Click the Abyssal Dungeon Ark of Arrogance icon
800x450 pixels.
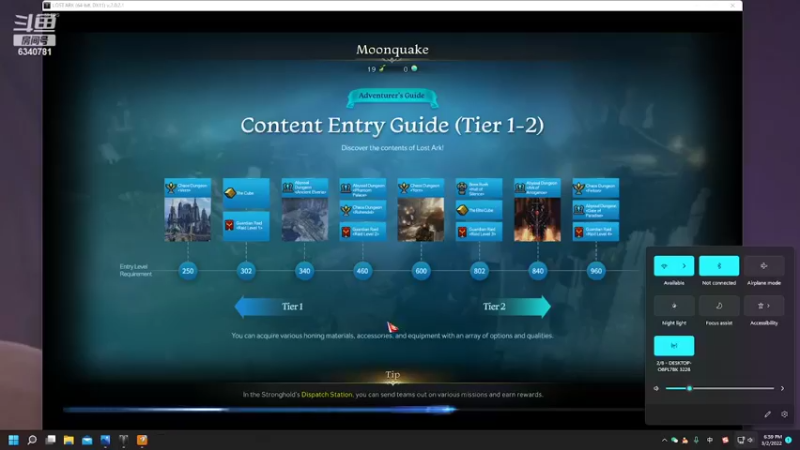tap(520, 188)
